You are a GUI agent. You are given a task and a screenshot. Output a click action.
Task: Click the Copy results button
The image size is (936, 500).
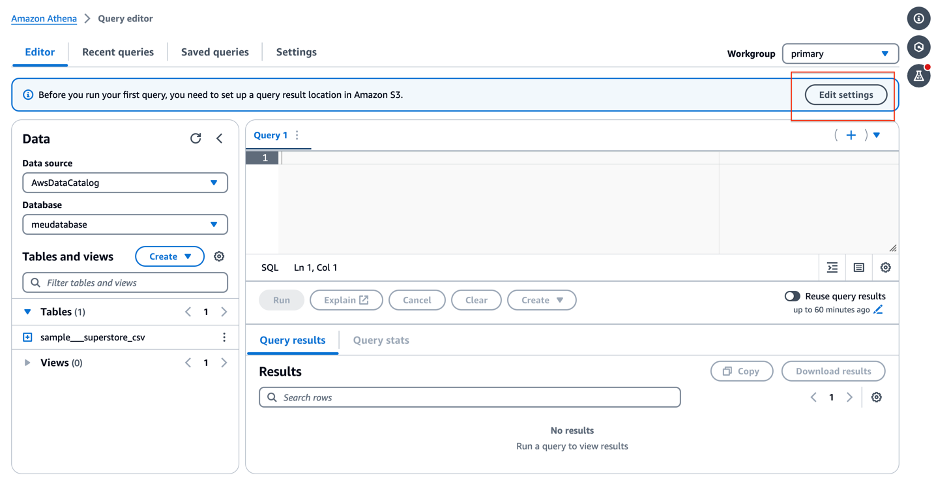741,371
